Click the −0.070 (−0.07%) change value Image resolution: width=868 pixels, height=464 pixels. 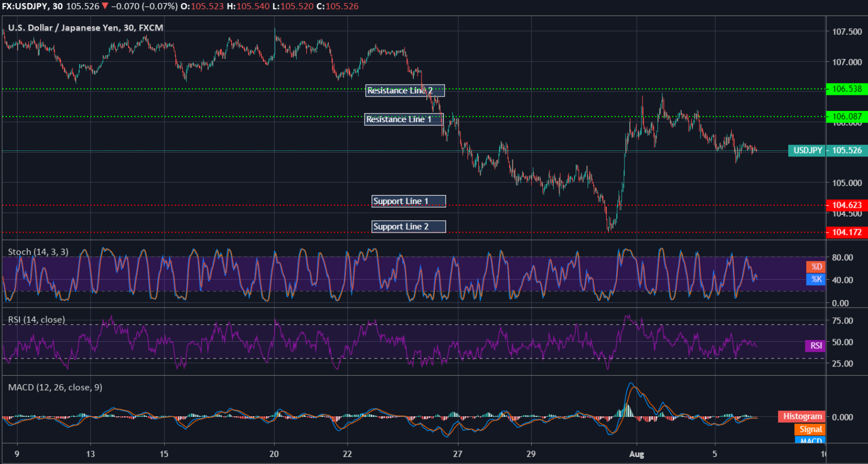(x=145, y=6)
